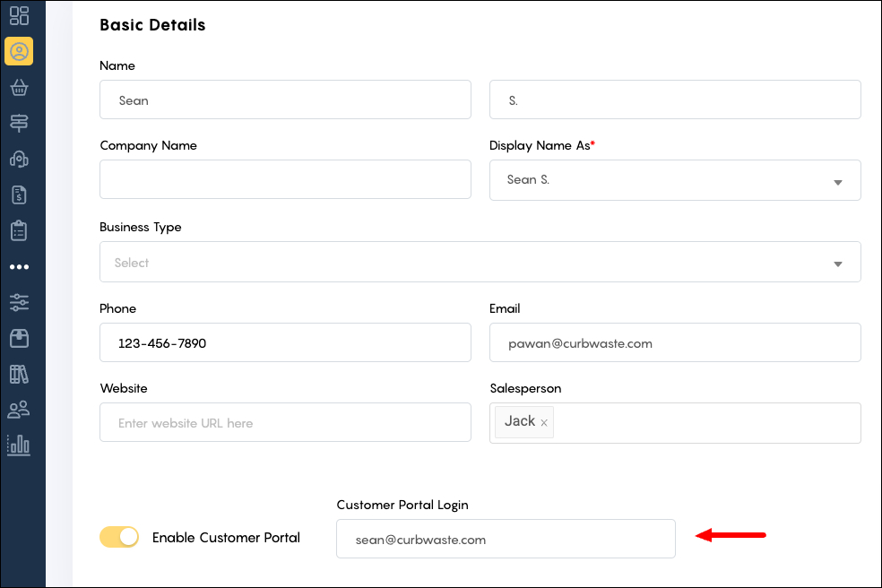Image resolution: width=882 pixels, height=588 pixels.
Task: Open the clipboard tasks icon
Action: (x=20, y=230)
